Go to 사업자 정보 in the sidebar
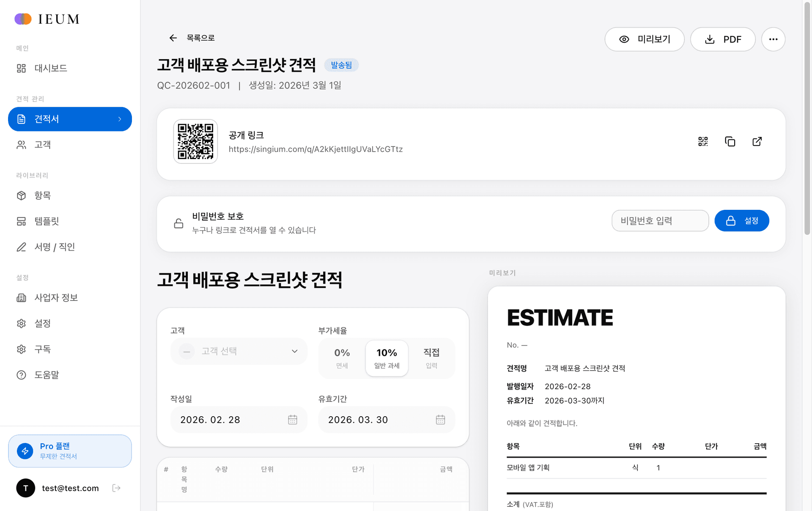 pos(56,298)
